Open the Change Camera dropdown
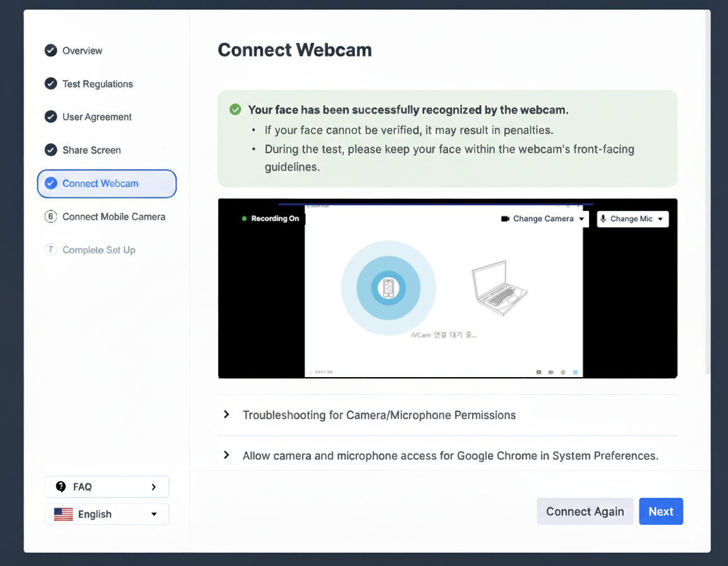Image resolution: width=728 pixels, height=566 pixels. tap(543, 219)
